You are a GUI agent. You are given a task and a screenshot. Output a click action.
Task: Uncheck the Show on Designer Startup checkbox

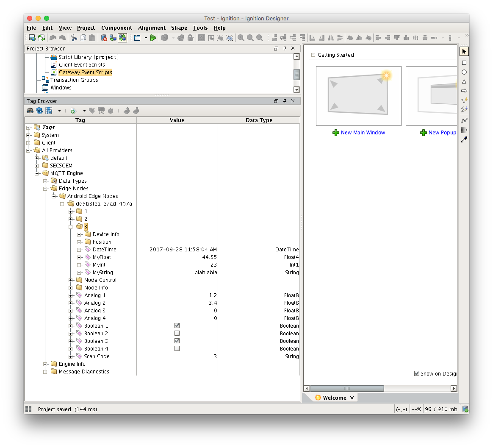tap(417, 373)
